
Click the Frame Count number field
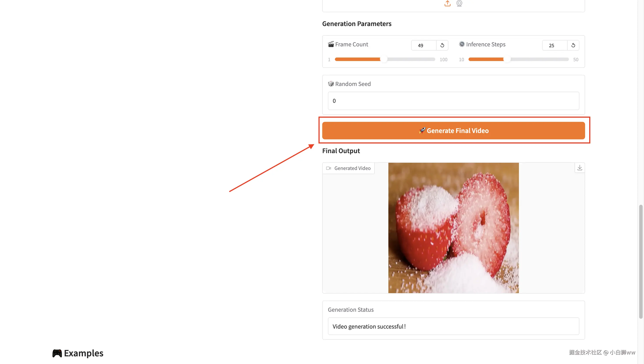point(423,45)
